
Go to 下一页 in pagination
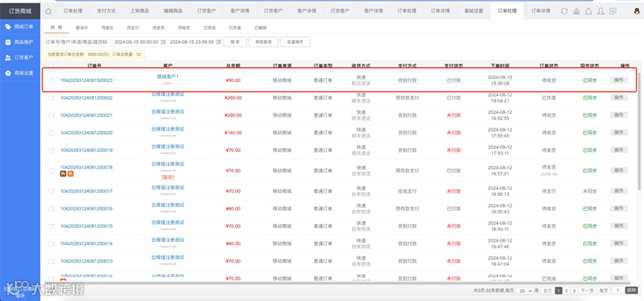coord(587,291)
